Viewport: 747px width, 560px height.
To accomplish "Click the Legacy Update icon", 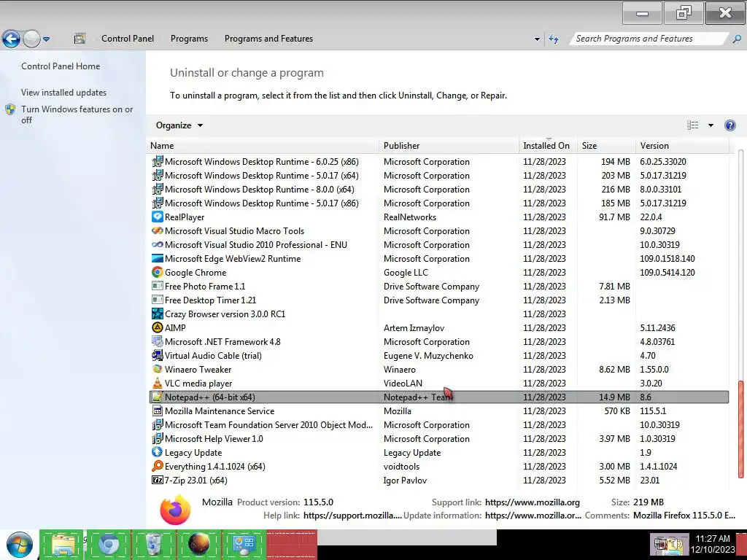I will [158, 452].
